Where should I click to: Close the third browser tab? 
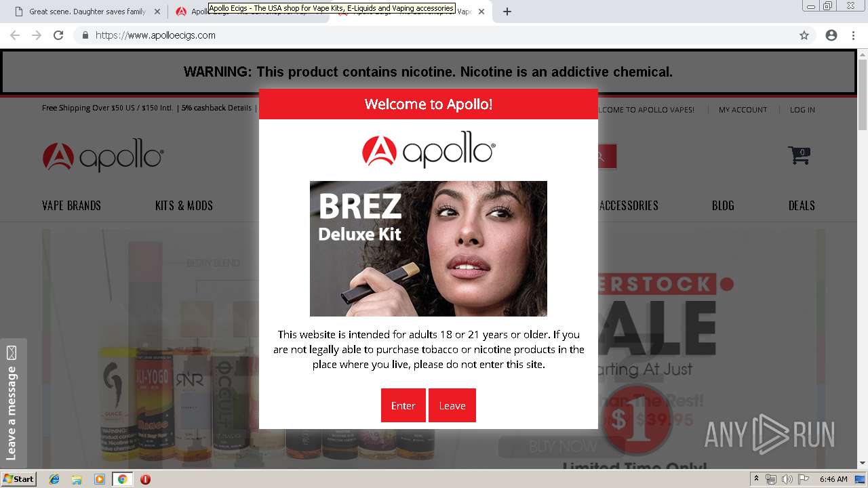click(x=482, y=12)
